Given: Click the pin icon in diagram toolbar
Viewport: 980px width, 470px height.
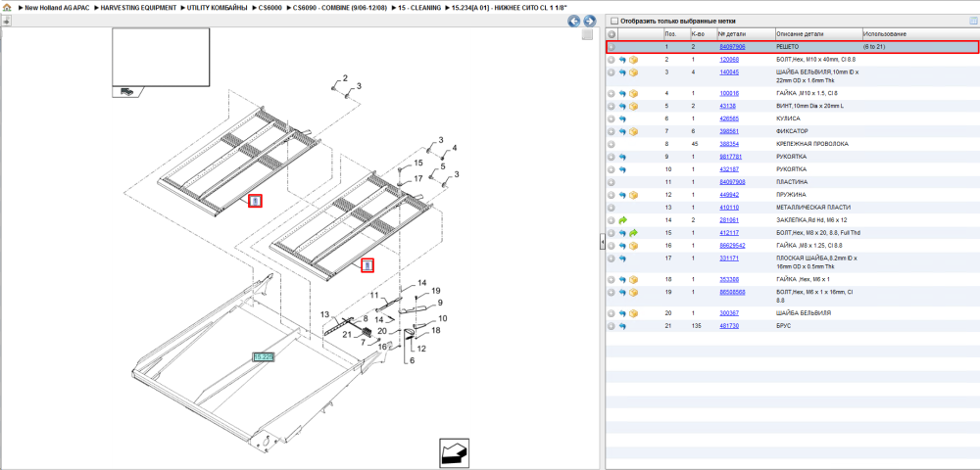Looking at the screenshot, I should click(x=6, y=22).
